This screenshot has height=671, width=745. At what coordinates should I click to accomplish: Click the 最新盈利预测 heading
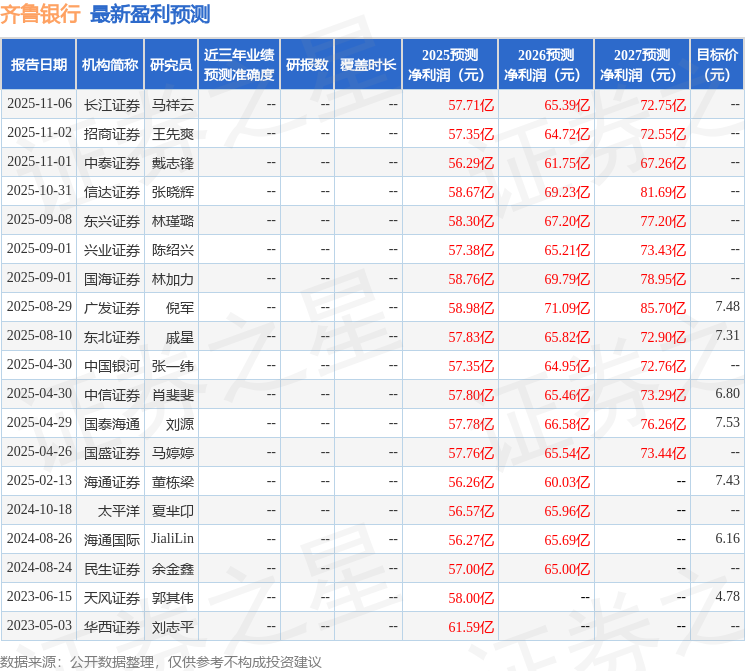point(150,14)
